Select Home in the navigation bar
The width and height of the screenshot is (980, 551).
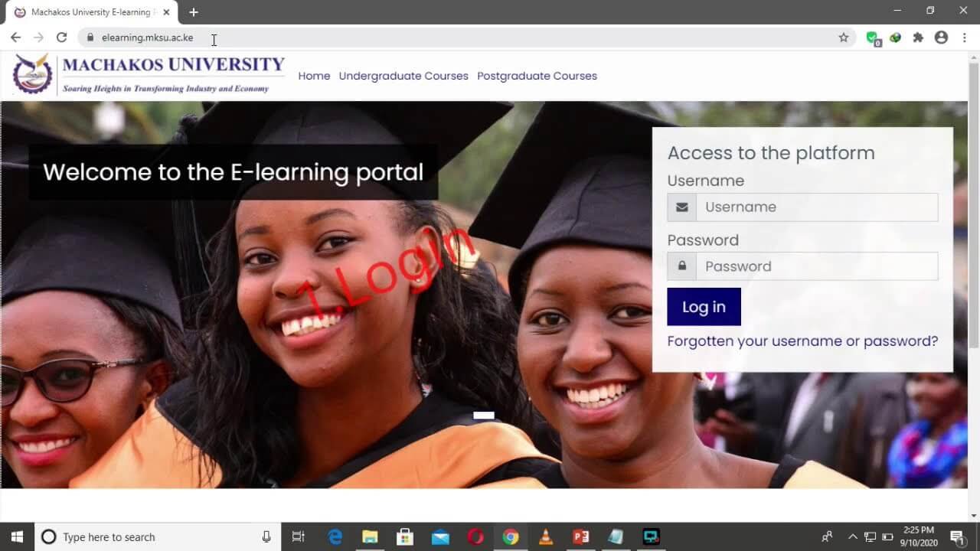[x=313, y=76]
